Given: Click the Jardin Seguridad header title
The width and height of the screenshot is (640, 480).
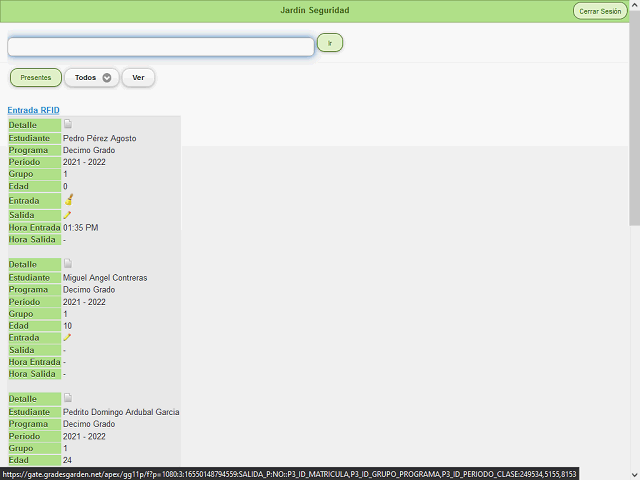Looking at the screenshot, I should coord(315,11).
